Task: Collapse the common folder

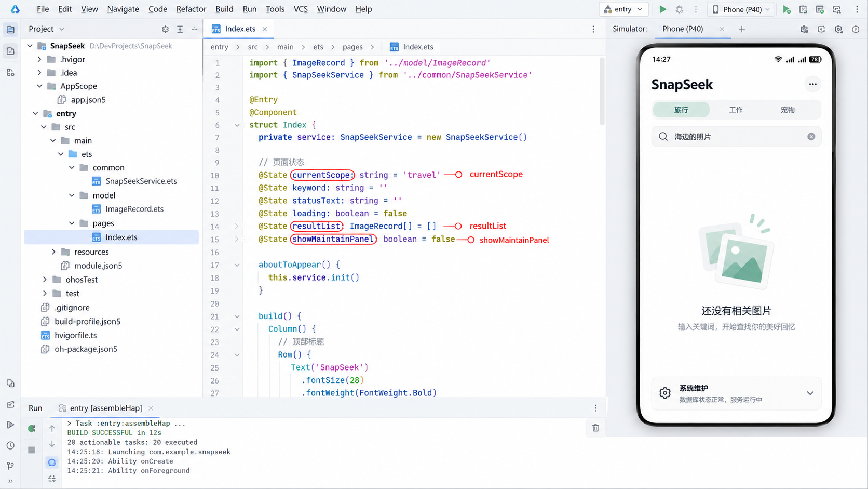Action: (x=72, y=168)
